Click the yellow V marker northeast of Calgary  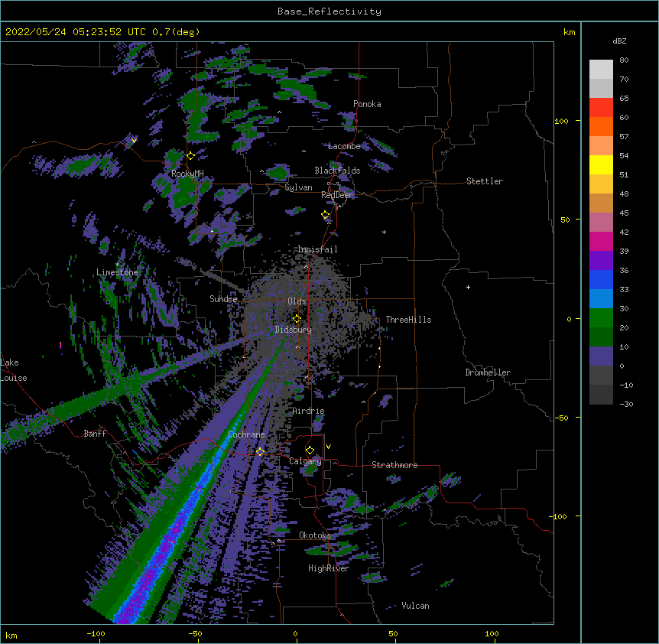[x=328, y=447]
